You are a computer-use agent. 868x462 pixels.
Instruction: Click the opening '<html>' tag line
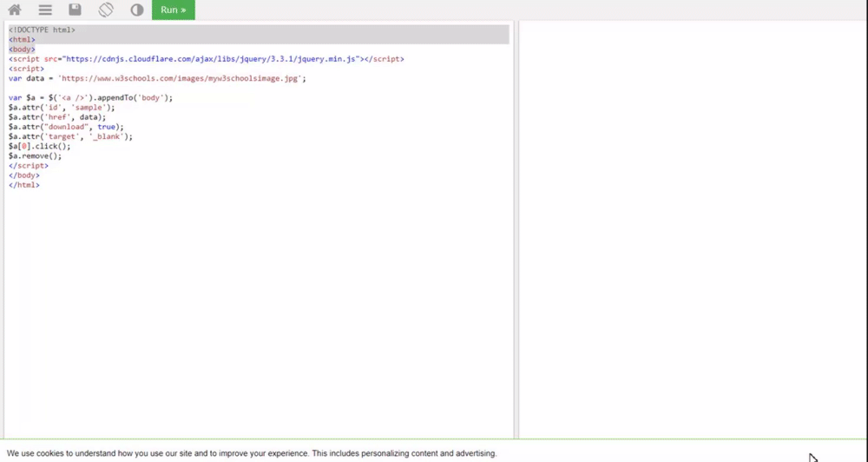[23, 40]
